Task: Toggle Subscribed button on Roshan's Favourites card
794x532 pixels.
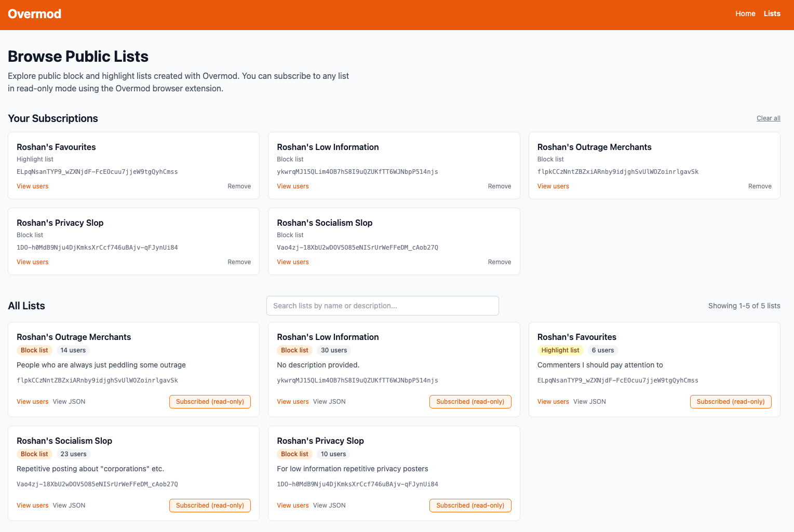Action: tap(730, 402)
